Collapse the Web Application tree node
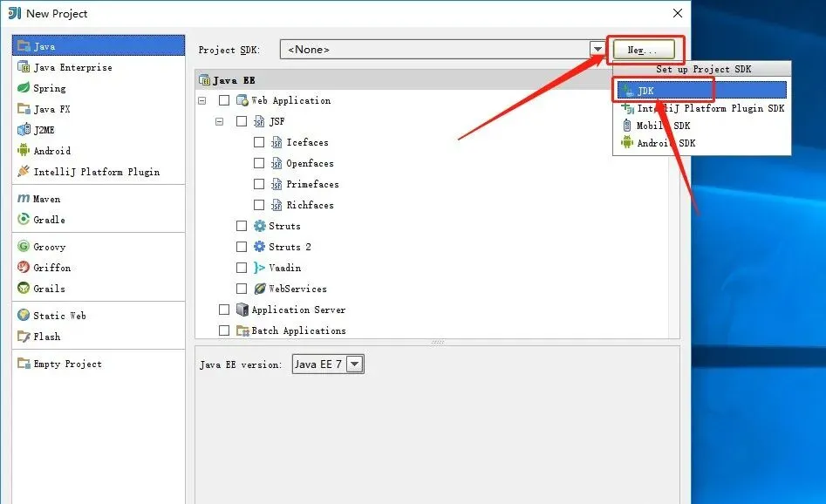 coord(202,100)
